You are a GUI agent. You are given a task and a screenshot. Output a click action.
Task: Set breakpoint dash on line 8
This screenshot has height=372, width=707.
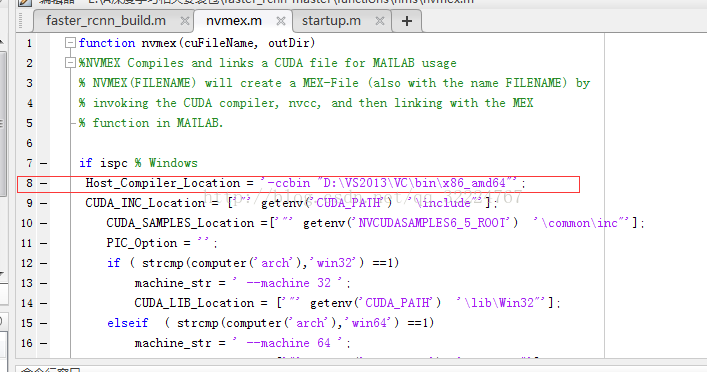(43, 183)
